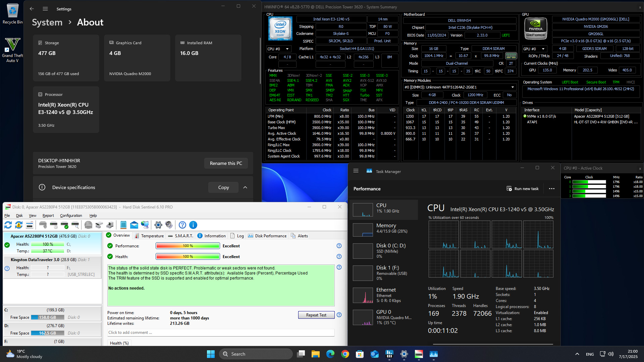Click the disk with magnifier icon in toolbar
This screenshot has width=644, height=362.
75,225
